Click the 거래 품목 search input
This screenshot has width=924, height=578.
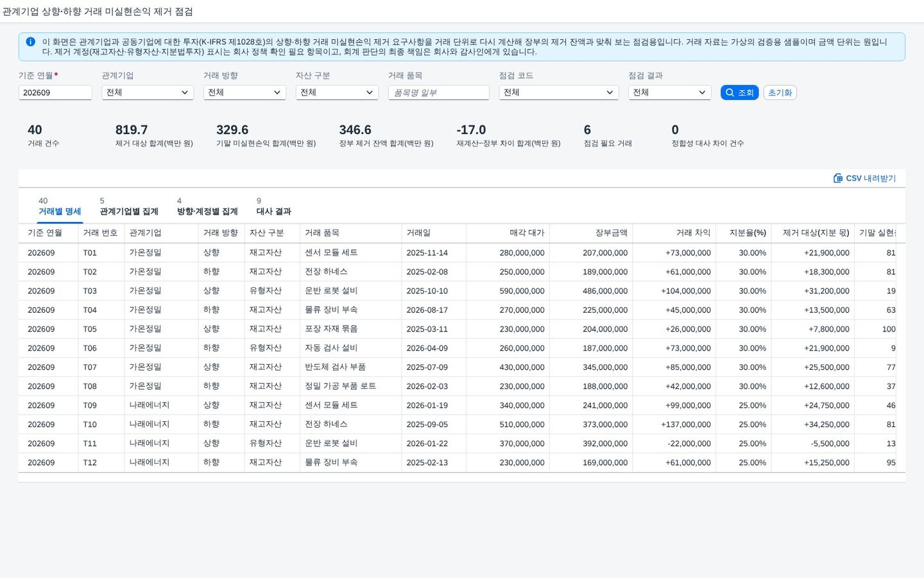pos(438,92)
